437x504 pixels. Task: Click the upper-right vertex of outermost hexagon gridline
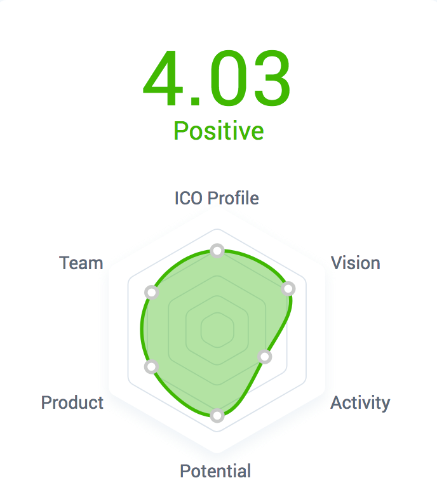point(306,279)
